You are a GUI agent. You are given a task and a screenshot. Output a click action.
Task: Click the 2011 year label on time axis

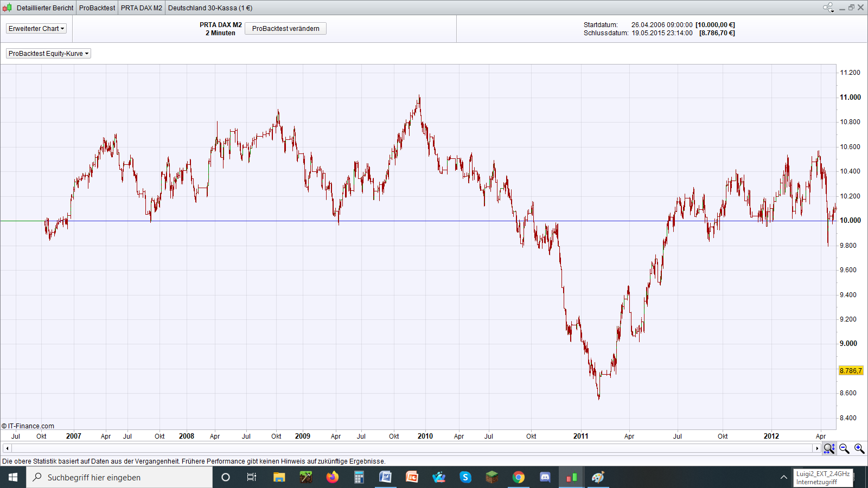click(581, 436)
